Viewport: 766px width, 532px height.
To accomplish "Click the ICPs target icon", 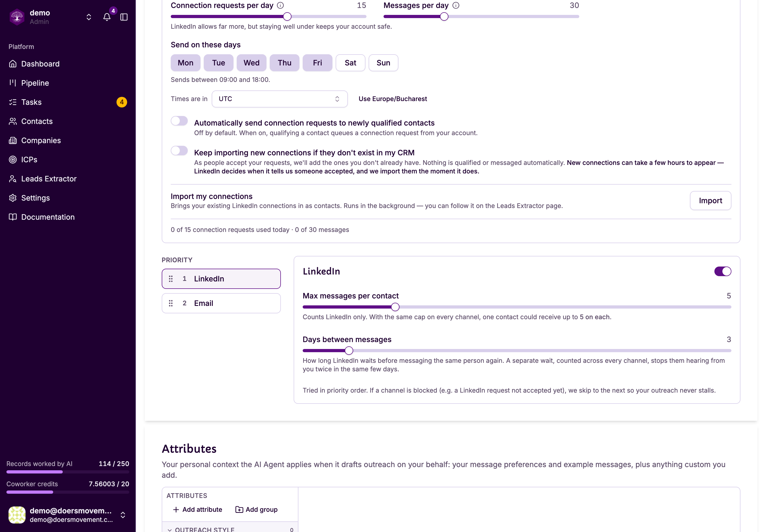I will click(13, 159).
